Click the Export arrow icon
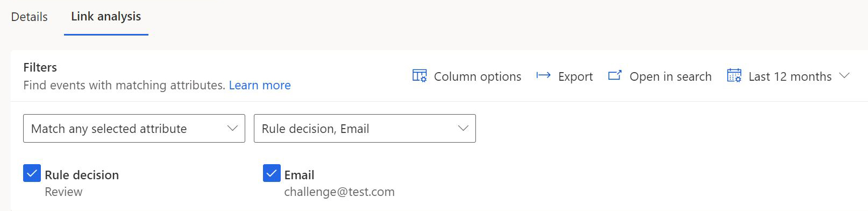The image size is (868, 211). (x=543, y=75)
